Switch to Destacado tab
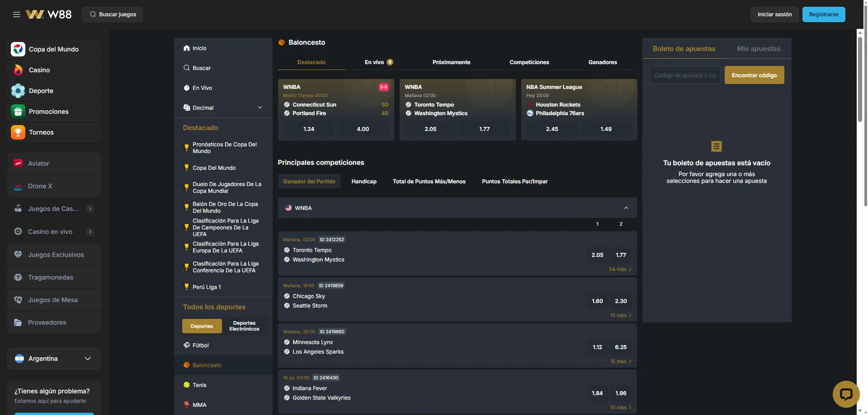This screenshot has width=868, height=415. [x=311, y=62]
